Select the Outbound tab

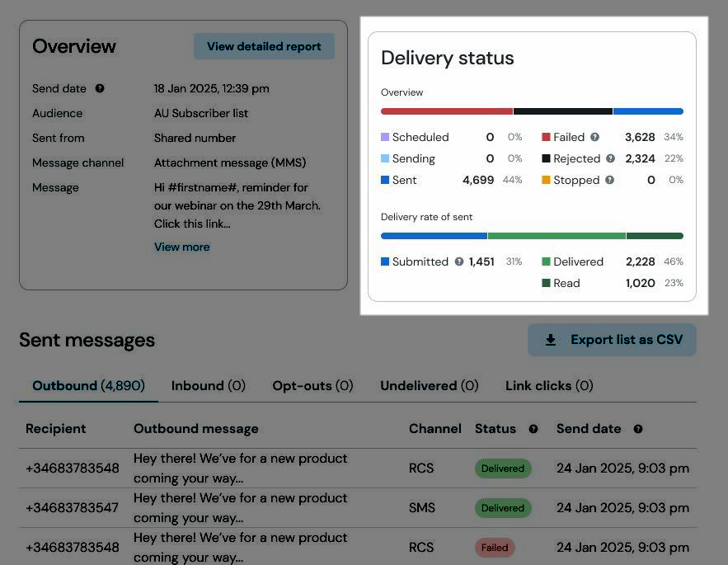tap(89, 386)
